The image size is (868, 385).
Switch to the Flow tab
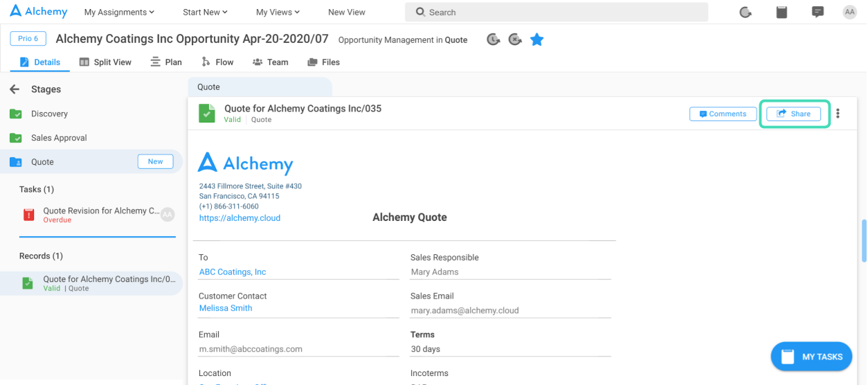(217, 62)
